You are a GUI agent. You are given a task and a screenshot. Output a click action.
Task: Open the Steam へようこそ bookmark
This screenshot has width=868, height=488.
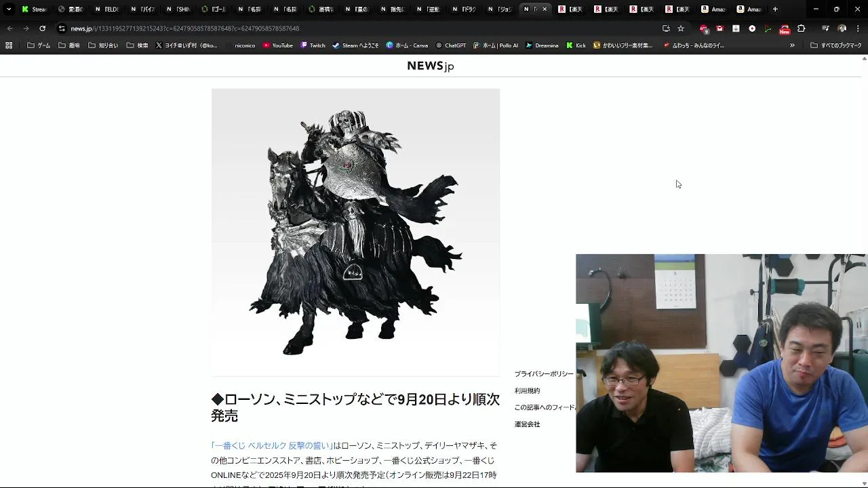tap(355, 45)
